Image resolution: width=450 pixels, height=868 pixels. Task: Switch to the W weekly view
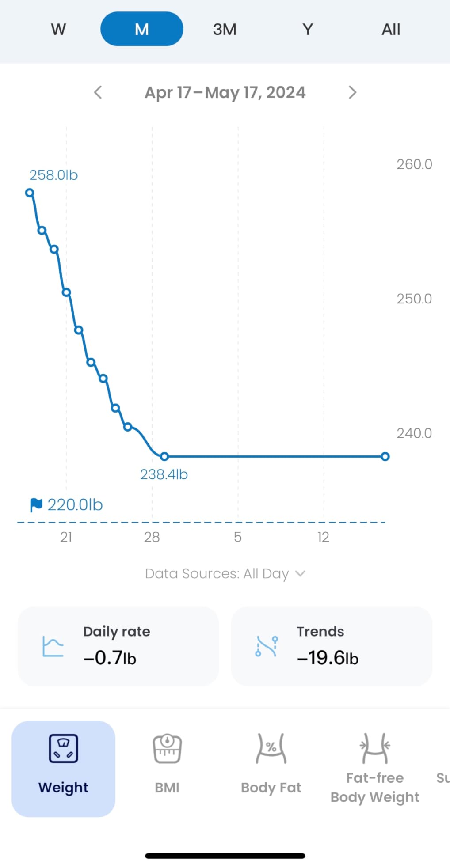click(x=58, y=29)
